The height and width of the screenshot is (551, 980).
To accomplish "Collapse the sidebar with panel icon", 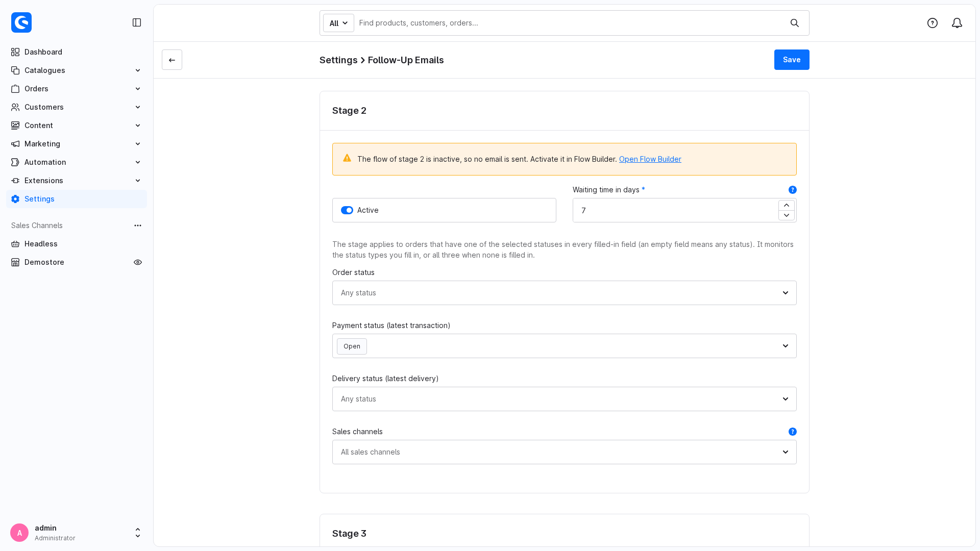I will point(137,22).
